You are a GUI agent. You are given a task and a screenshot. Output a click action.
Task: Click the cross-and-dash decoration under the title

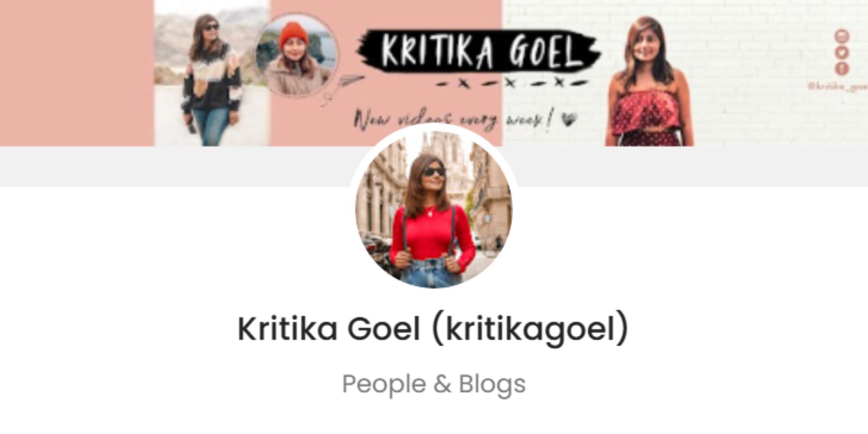[512, 83]
